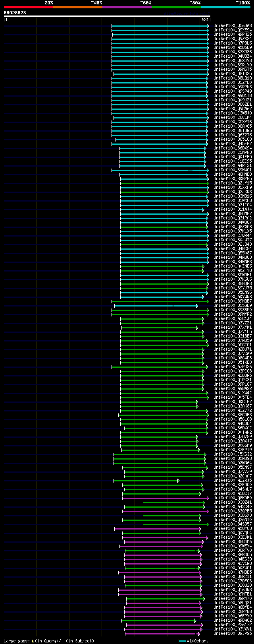Select the UniRef100_A8G4D8 label
This screenshot has width=254, height=644.
point(233,358)
